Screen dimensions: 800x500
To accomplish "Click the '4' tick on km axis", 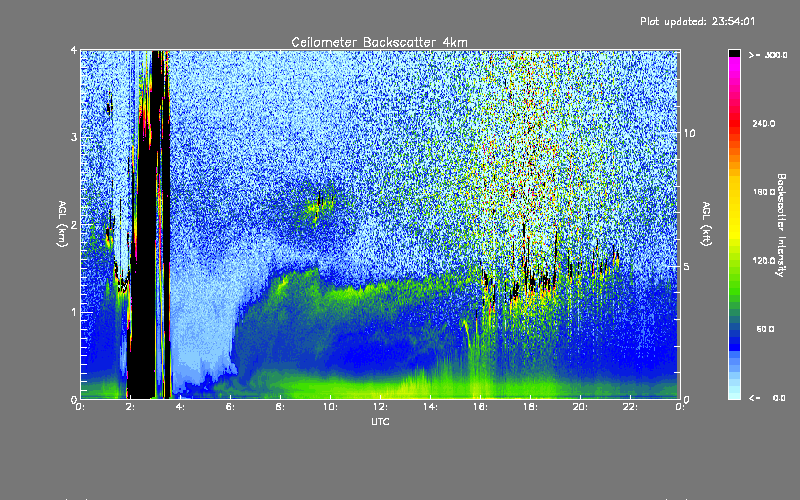I will 74,51.
